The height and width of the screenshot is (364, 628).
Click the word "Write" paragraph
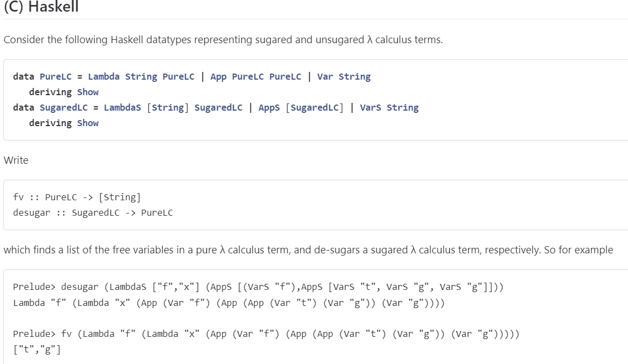pyautogui.click(x=16, y=160)
